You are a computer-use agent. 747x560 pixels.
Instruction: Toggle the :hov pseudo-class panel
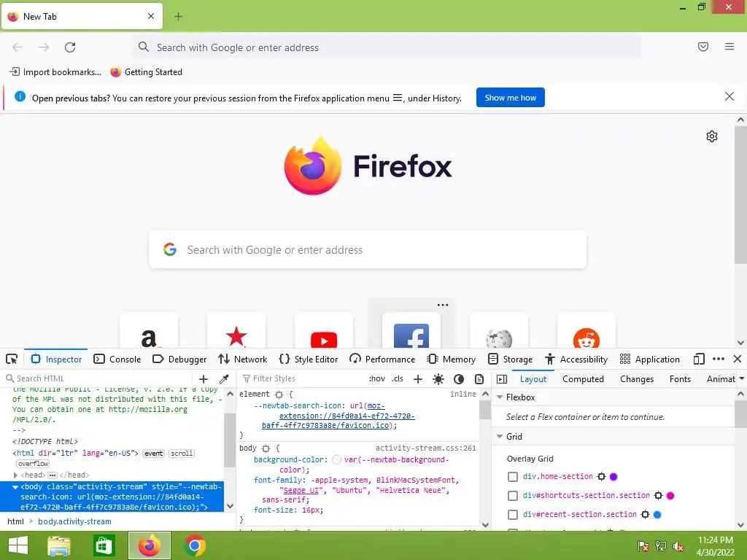377,378
